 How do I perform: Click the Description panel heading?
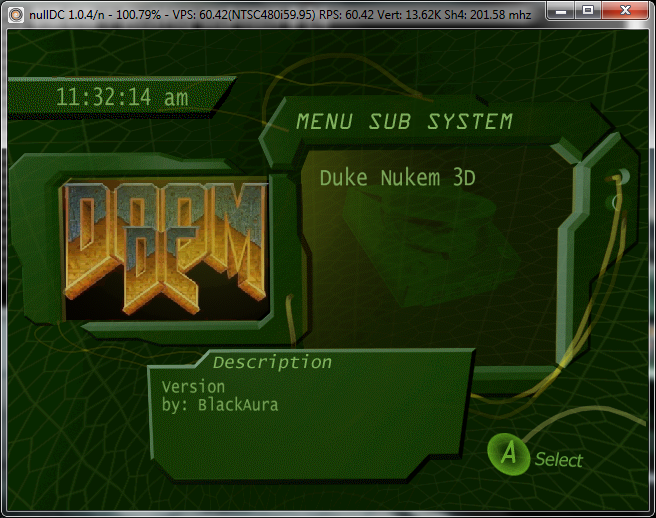pyautogui.click(x=272, y=362)
